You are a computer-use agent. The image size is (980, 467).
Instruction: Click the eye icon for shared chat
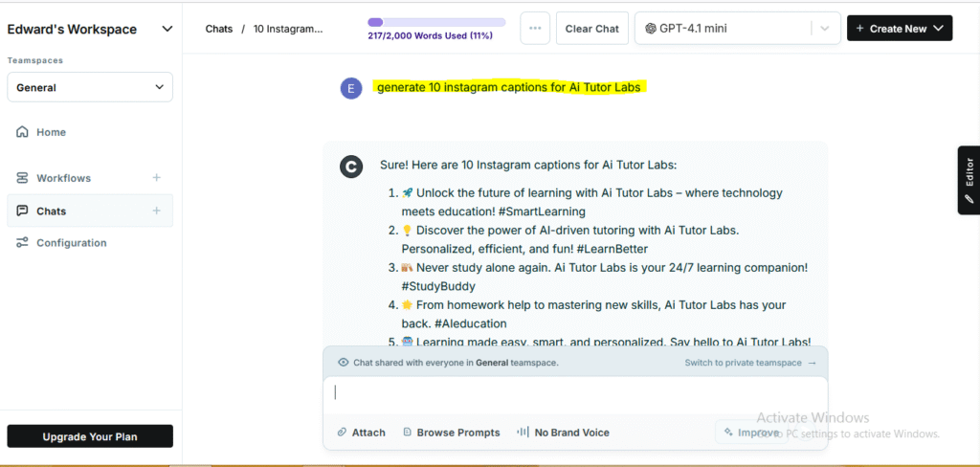click(x=344, y=362)
